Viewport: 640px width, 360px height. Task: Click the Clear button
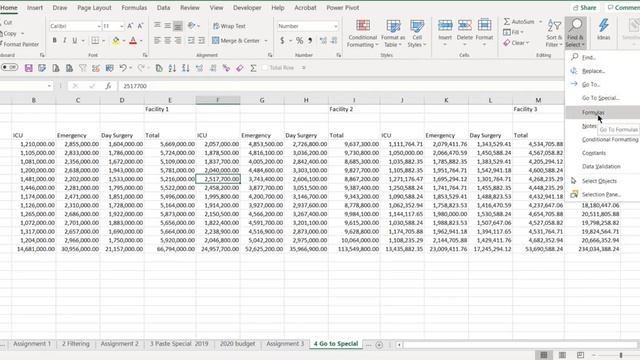click(x=516, y=43)
